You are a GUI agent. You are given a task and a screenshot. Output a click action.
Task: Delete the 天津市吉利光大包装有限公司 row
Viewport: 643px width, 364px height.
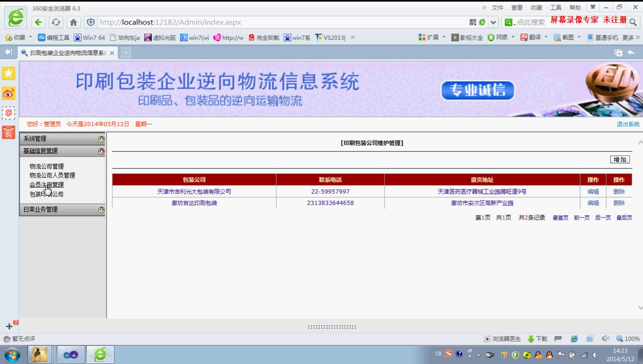point(619,192)
